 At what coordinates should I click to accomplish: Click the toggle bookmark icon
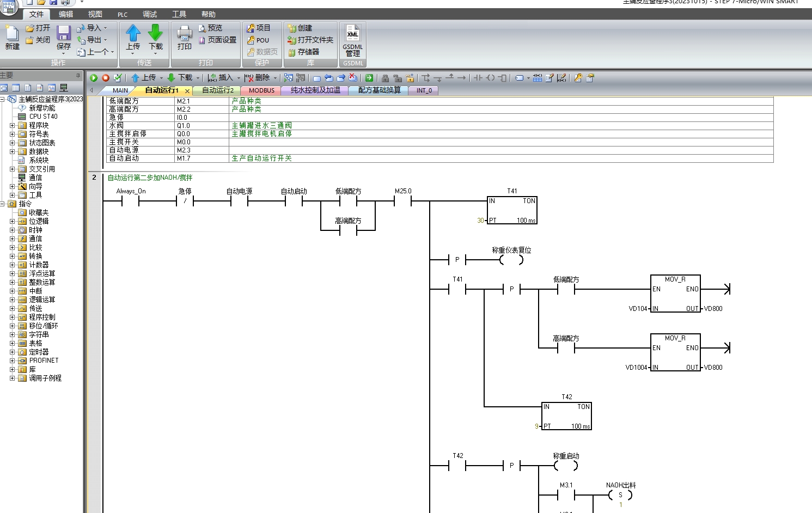[317, 78]
